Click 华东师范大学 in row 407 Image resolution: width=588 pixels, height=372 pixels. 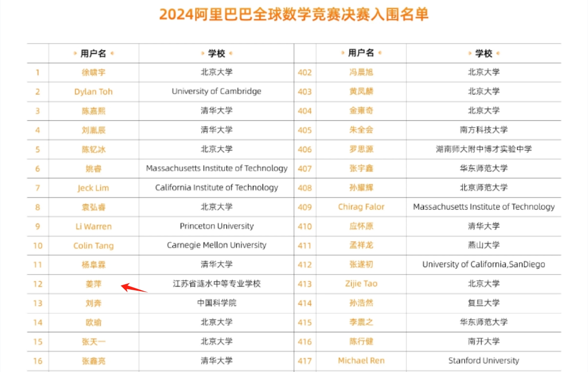coord(484,168)
